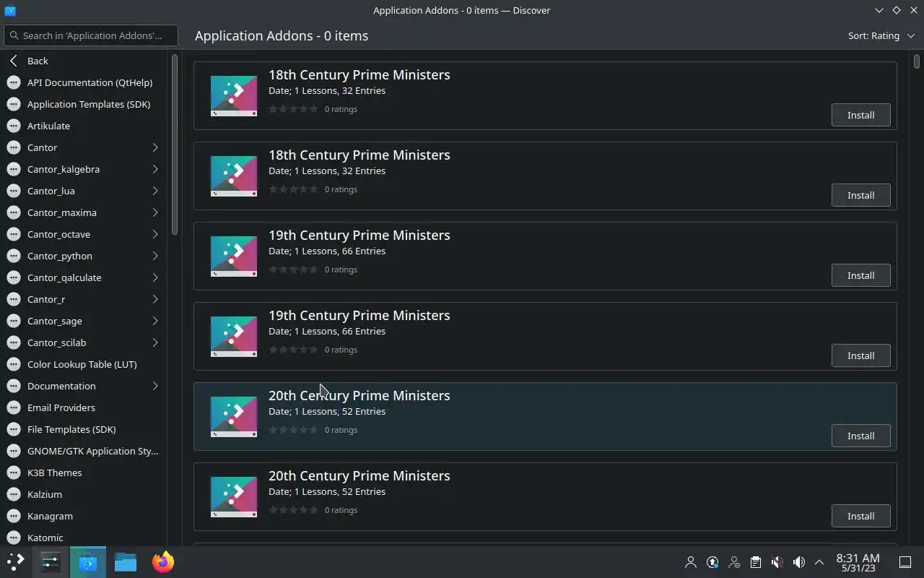Click the Discover icon in the title bar

click(10, 10)
